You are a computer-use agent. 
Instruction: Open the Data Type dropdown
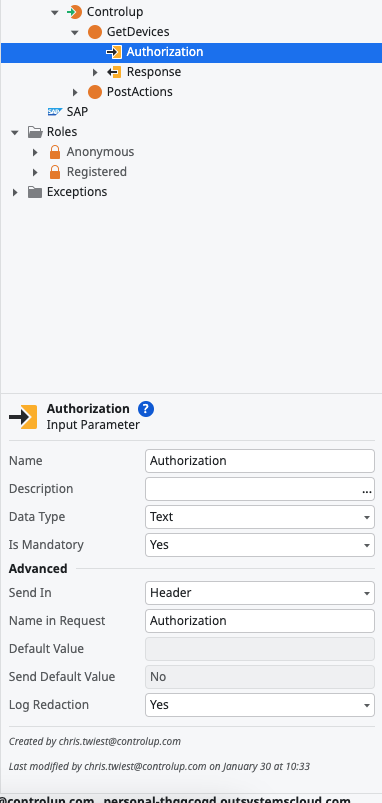pyautogui.click(x=260, y=517)
